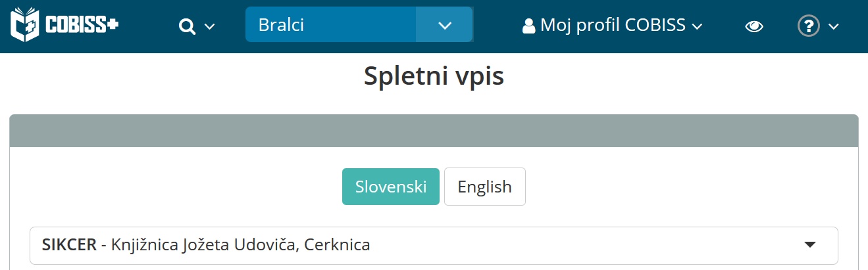Screen dimensions: 868x270
Task: Click the black triangle of library selector
Action: [810, 245]
